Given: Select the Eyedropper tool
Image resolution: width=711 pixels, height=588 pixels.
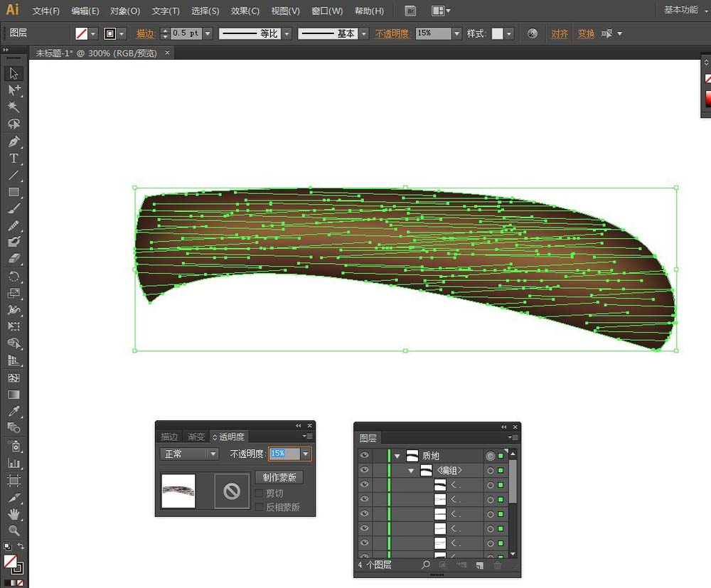Looking at the screenshot, I should [14, 411].
